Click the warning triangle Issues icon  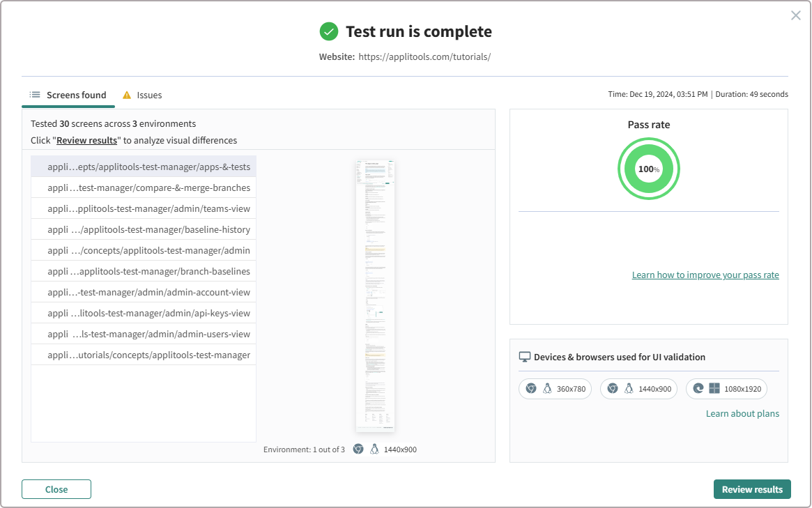(127, 95)
